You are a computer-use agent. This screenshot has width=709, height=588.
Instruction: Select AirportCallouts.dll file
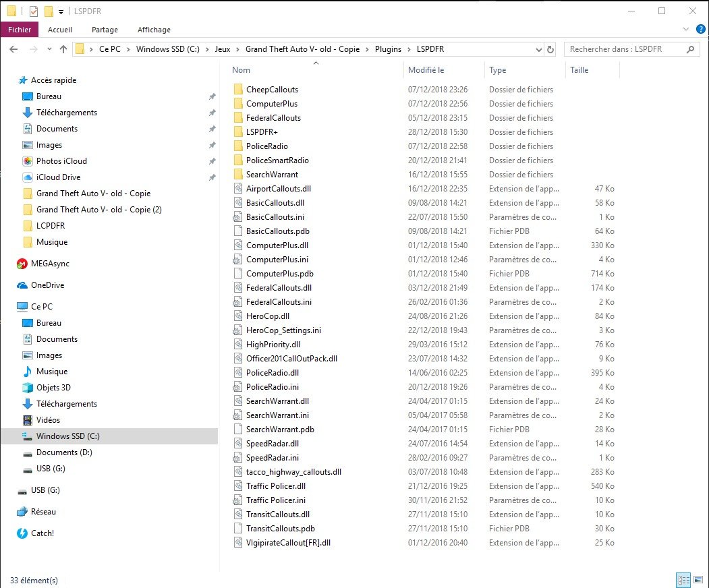pyautogui.click(x=278, y=188)
